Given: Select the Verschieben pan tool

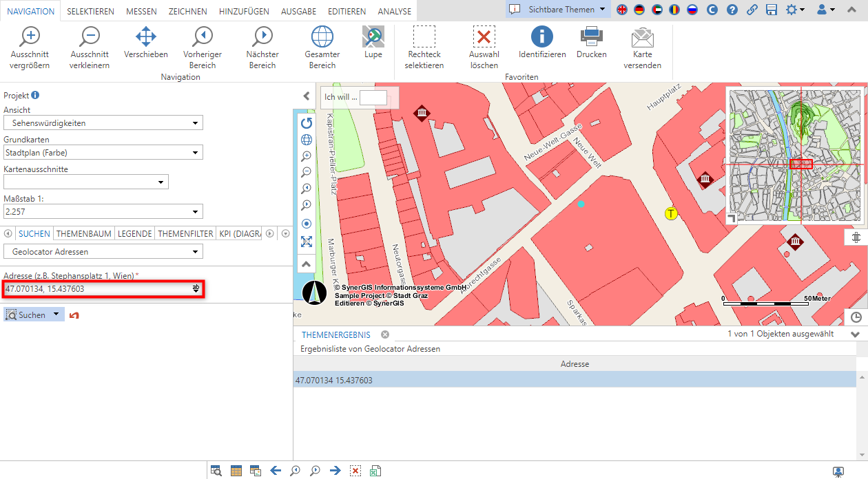Looking at the screenshot, I should tap(146, 43).
